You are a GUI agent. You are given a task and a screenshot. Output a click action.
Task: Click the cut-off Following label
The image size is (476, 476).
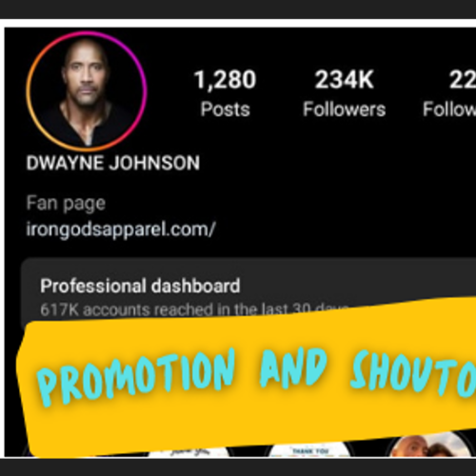(449, 109)
